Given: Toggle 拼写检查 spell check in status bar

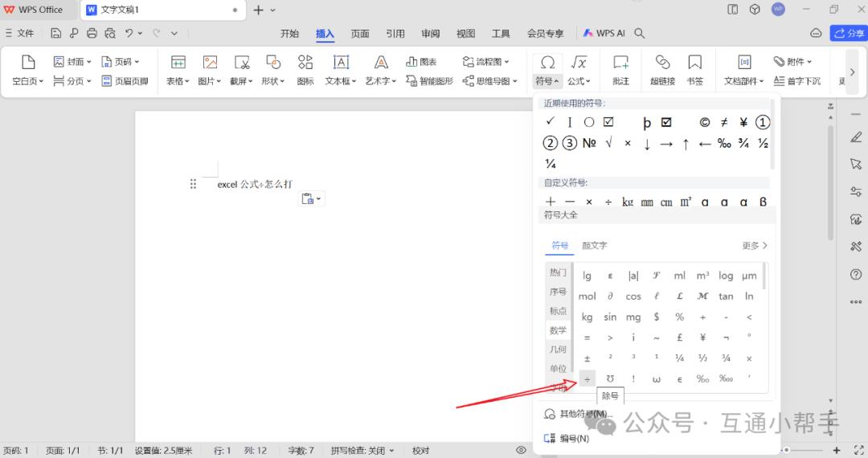Looking at the screenshot, I should [362, 451].
